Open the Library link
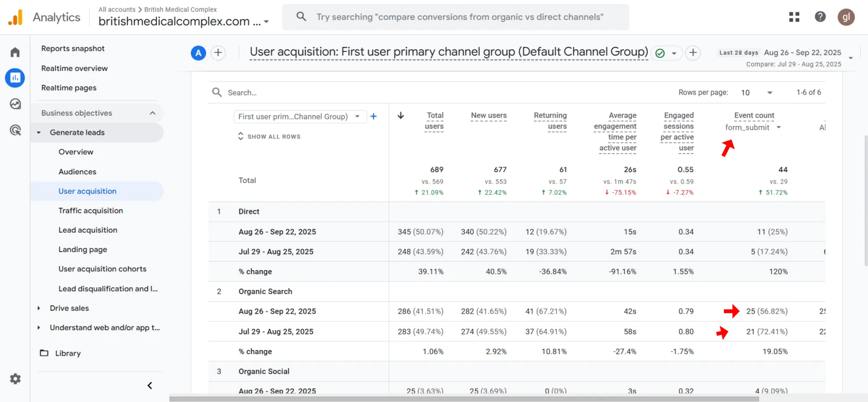The image size is (868, 402). 68,353
